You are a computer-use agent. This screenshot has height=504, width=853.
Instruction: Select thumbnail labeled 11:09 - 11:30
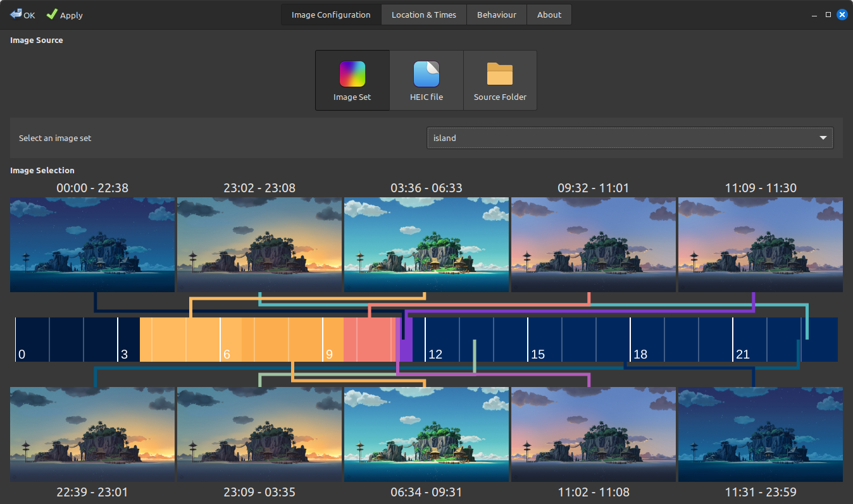click(x=761, y=244)
